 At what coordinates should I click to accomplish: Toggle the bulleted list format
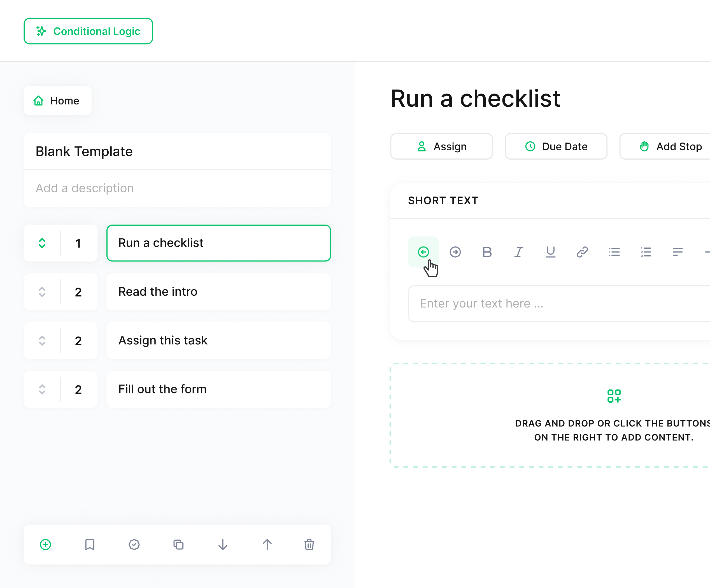pyautogui.click(x=614, y=252)
